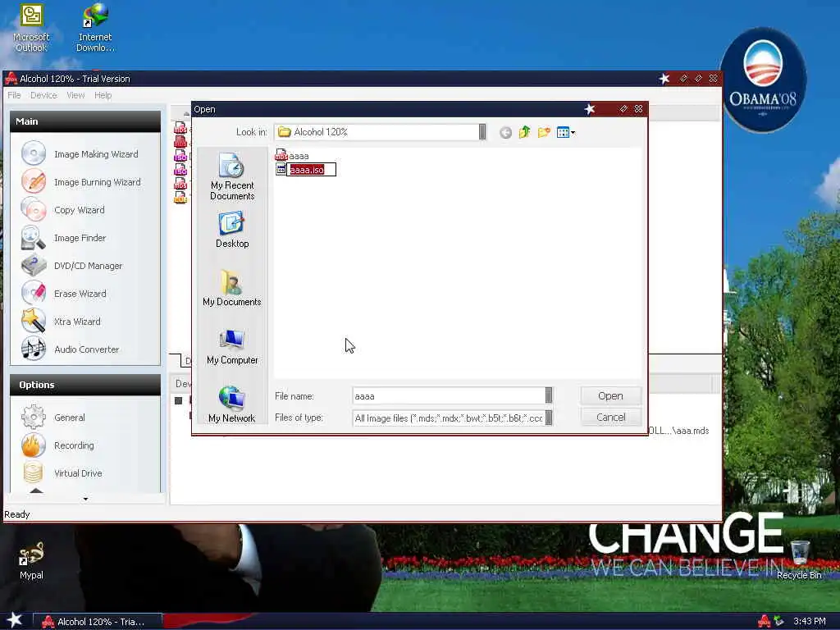Go to My Network in places bar
The width and height of the screenshot is (840, 630).
point(232,404)
